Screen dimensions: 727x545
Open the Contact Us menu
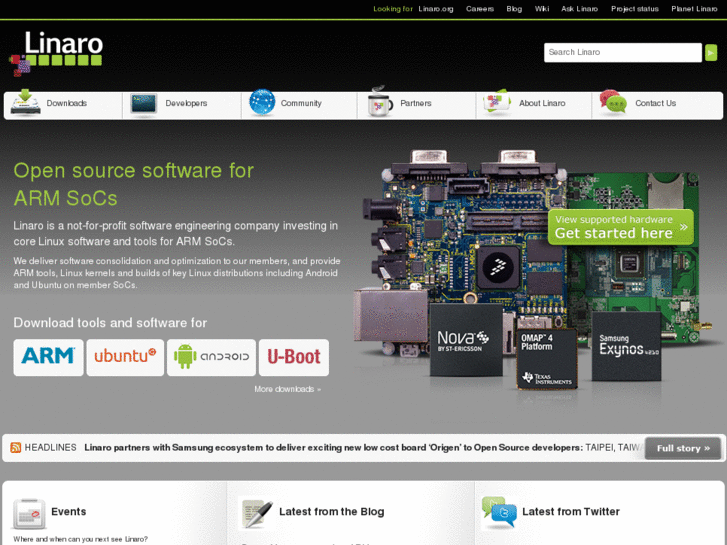tap(657, 105)
